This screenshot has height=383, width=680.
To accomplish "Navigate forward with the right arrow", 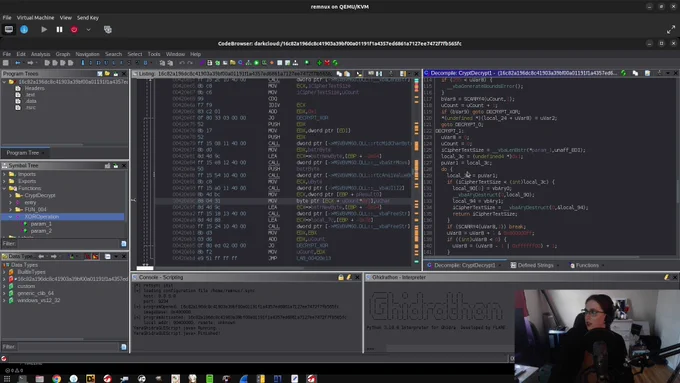I will tap(30, 63).
